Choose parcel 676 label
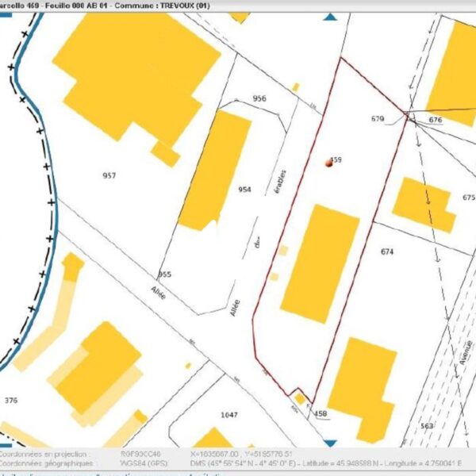Image resolution: width=476 pixels, height=476 pixels. point(435,120)
